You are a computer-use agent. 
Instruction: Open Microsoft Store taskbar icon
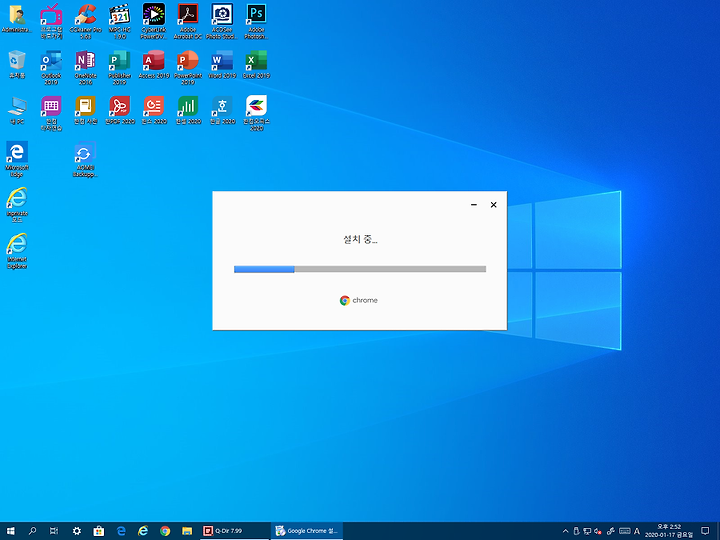point(99,531)
